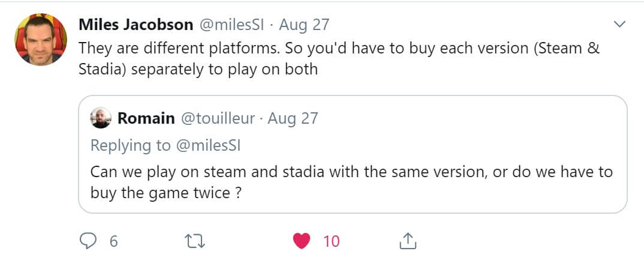Toggle the red like heart
The width and height of the screenshot is (644, 260).
click(302, 241)
